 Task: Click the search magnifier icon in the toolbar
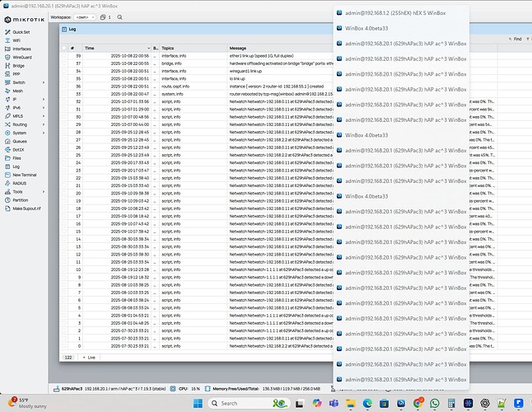[119, 17]
